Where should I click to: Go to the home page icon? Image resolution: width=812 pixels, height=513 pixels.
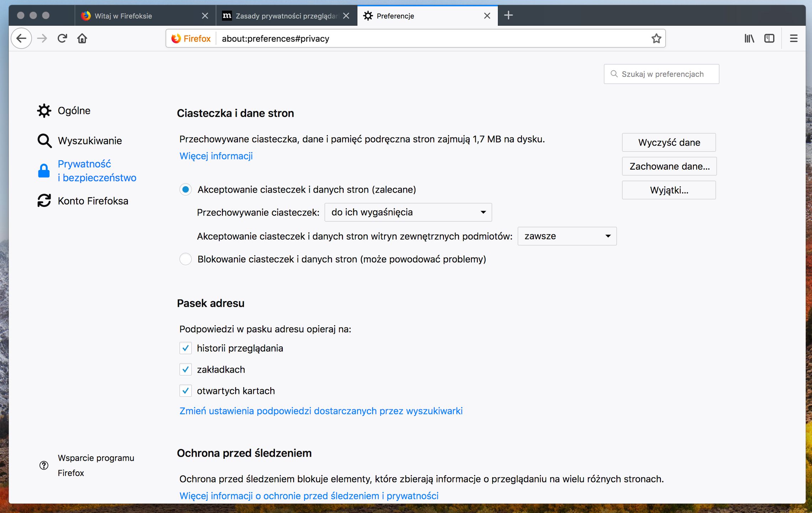click(82, 38)
